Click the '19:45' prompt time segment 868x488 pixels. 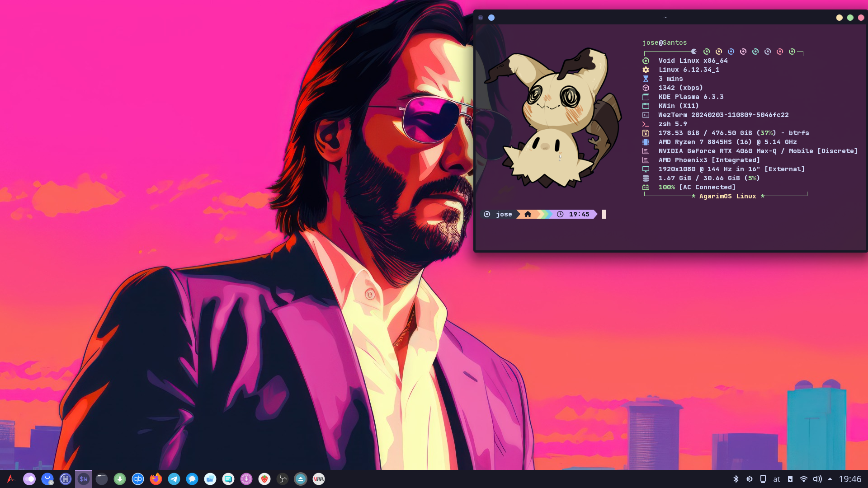tap(579, 214)
